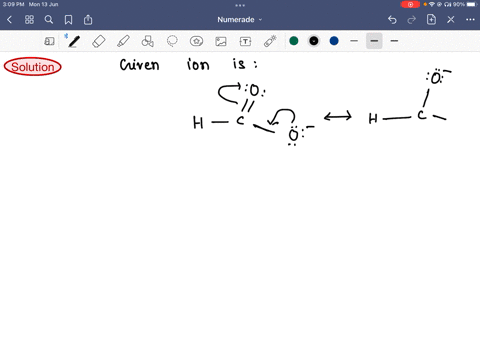Open the share export icon
The height and width of the screenshot is (360, 480).
click(x=88, y=20)
